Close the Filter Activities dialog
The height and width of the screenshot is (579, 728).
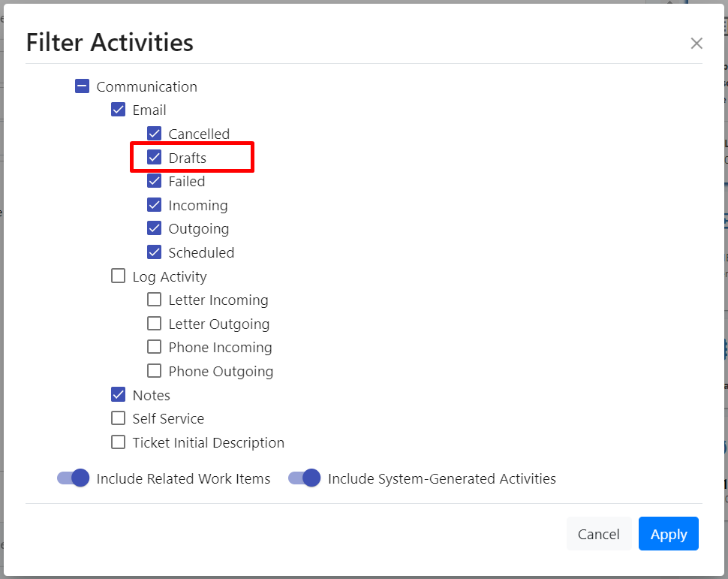[696, 44]
